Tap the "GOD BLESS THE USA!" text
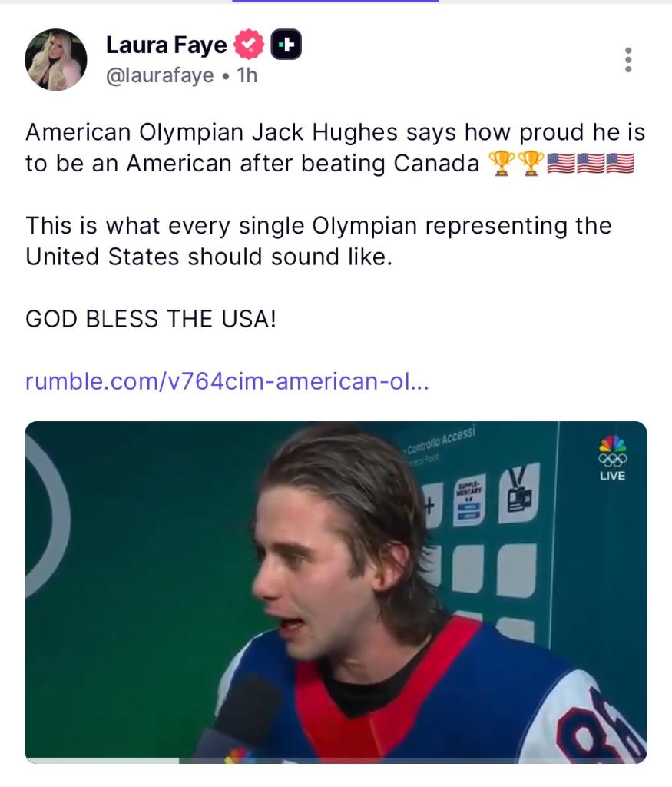Screen dimensions: 672x787 [150, 319]
